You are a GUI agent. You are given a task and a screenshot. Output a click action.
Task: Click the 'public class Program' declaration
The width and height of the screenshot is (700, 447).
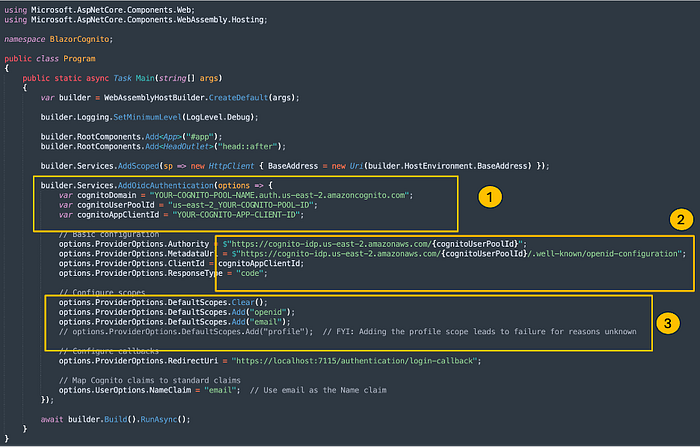[50, 58]
